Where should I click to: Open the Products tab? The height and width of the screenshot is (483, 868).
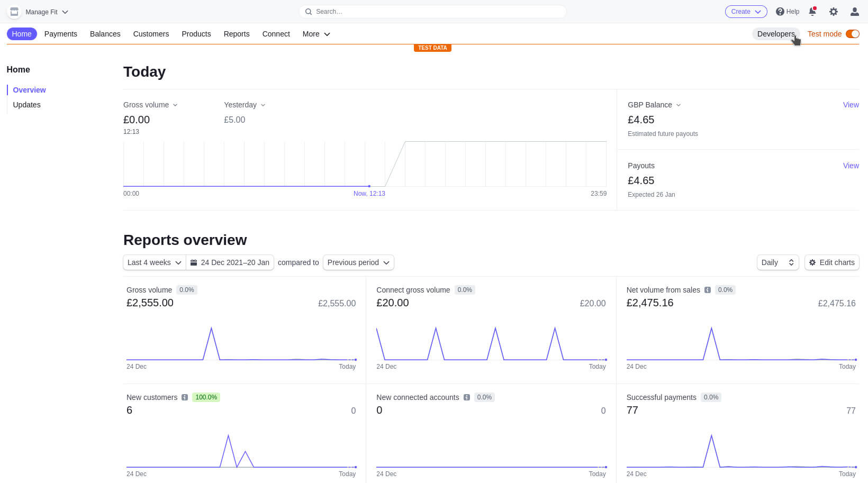[196, 34]
